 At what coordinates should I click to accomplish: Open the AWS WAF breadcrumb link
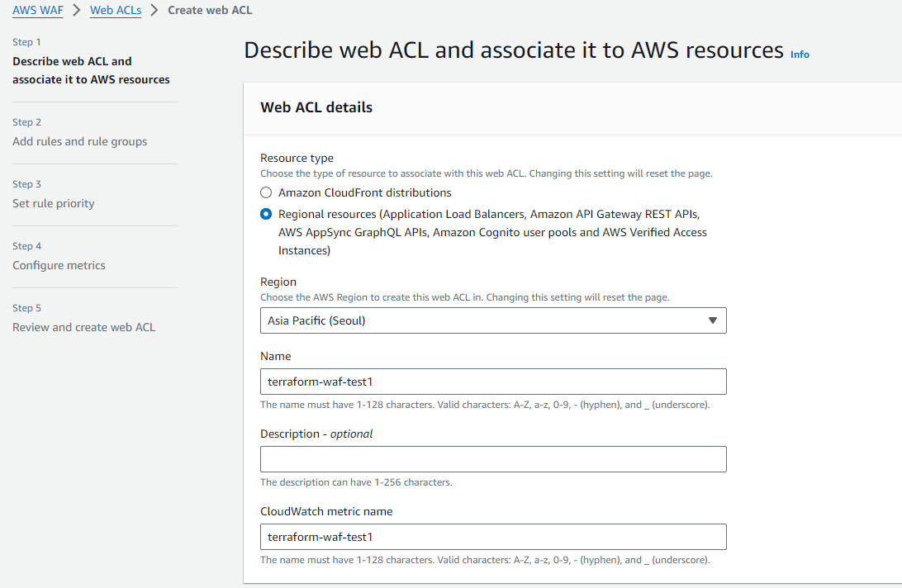tap(38, 11)
